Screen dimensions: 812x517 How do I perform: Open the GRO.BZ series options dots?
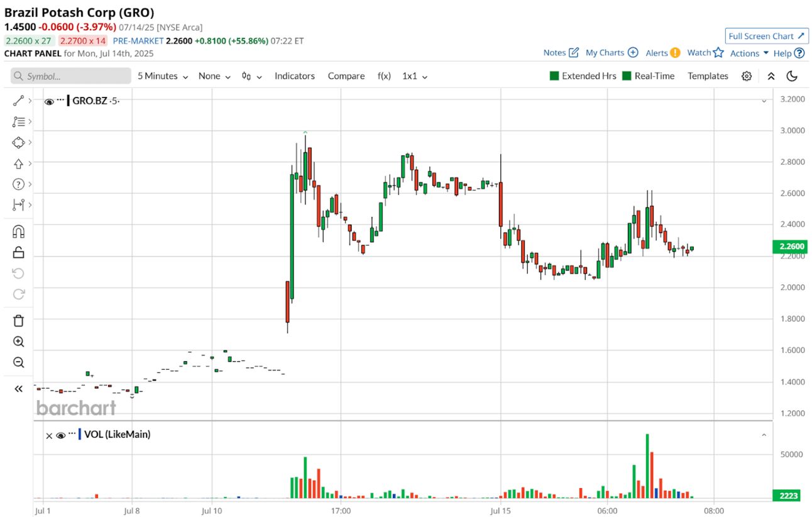[61, 101]
